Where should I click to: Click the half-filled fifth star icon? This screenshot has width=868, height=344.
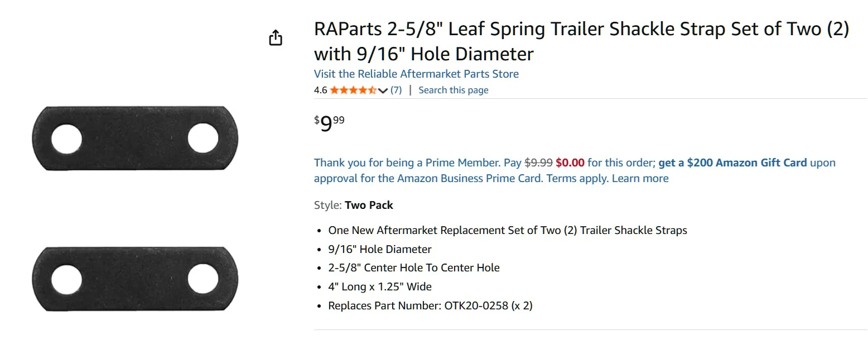(373, 89)
